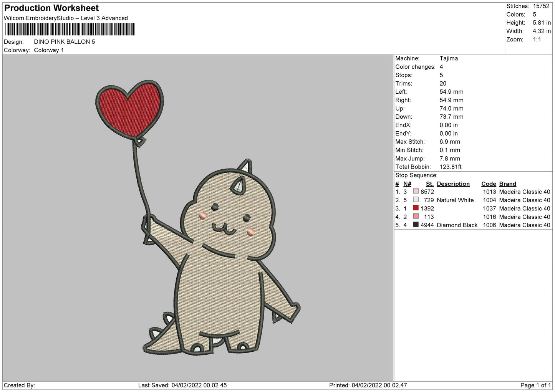Click the barcode under the worksheet title
This screenshot has width=555, height=392.
click(70, 30)
